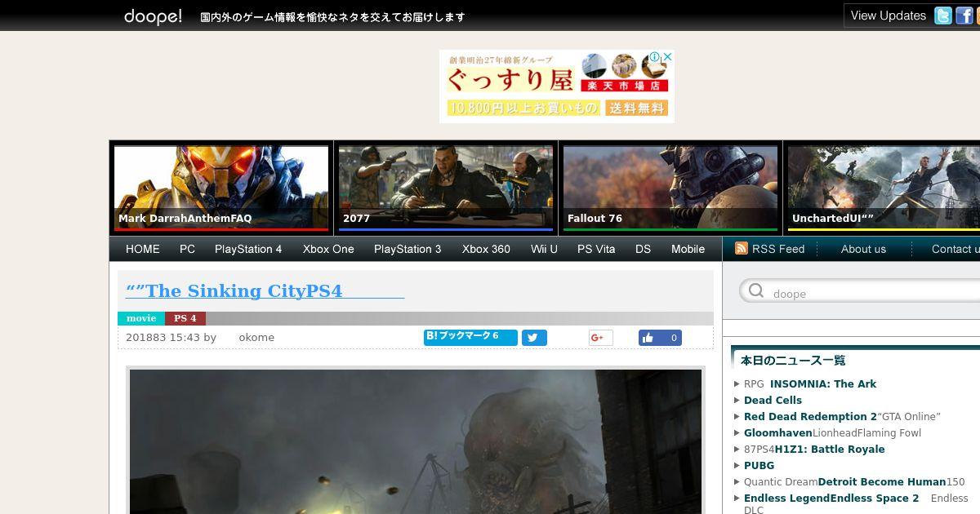Open the PC navigation item
This screenshot has height=514, width=980.
point(187,249)
